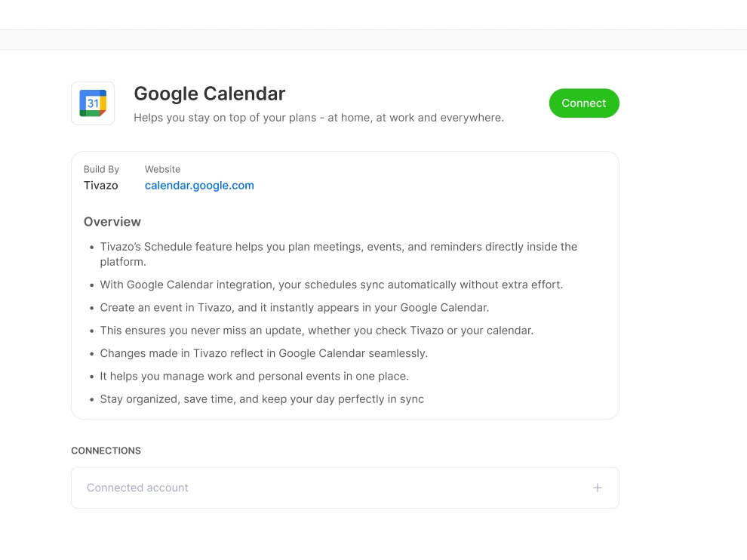Click the "never miss an update" bullet

tap(316, 331)
